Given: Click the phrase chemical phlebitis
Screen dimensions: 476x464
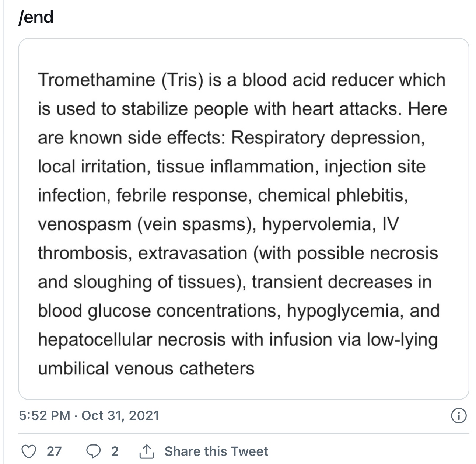Looking at the screenshot, I should (333, 195).
